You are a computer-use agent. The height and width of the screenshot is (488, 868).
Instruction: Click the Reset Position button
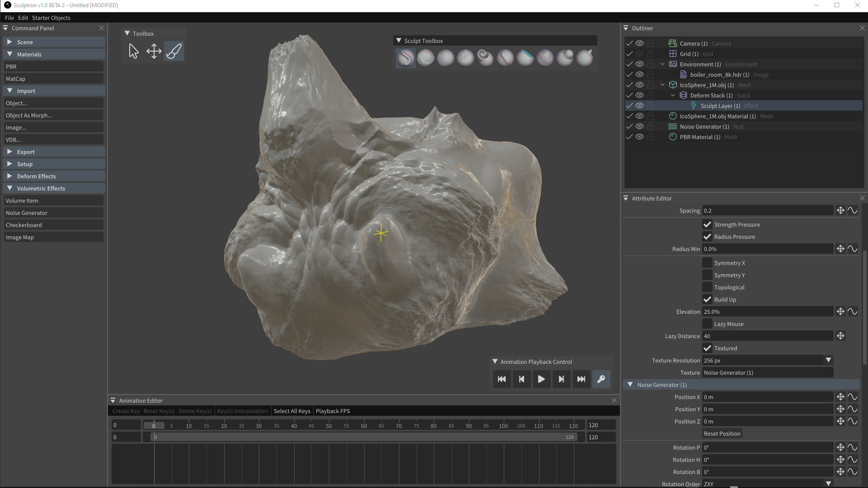(x=722, y=433)
